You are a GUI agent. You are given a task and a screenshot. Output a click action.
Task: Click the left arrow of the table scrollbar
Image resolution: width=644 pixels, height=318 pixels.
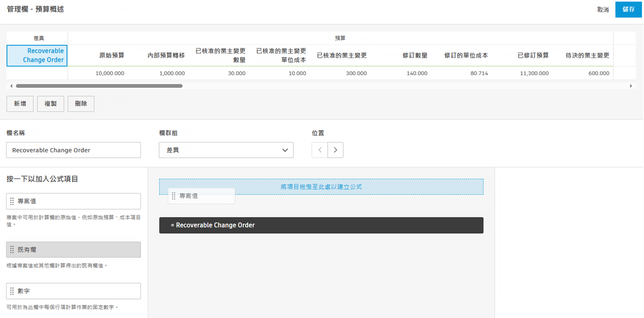click(11, 86)
